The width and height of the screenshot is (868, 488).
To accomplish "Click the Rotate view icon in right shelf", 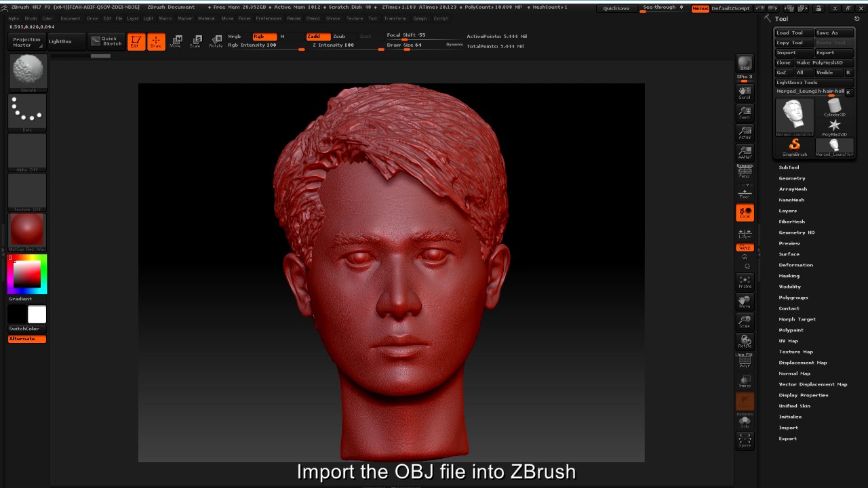I will (x=745, y=341).
